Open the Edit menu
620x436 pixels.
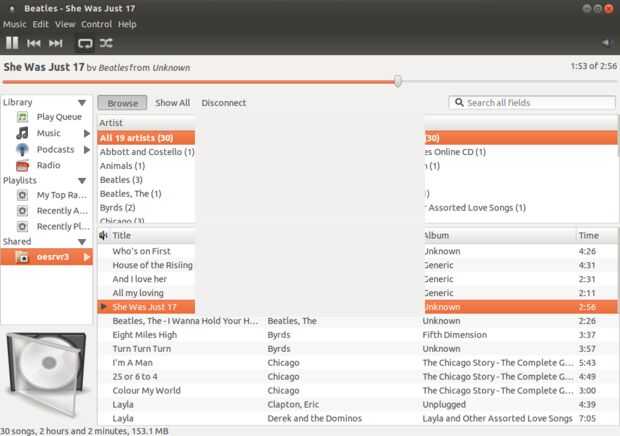click(x=40, y=25)
